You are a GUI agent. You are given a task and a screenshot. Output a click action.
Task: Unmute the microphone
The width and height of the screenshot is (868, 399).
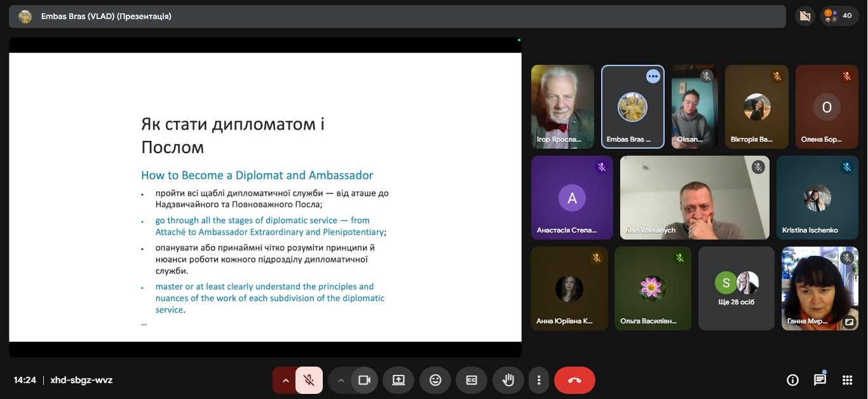click(x=309, y=380)
